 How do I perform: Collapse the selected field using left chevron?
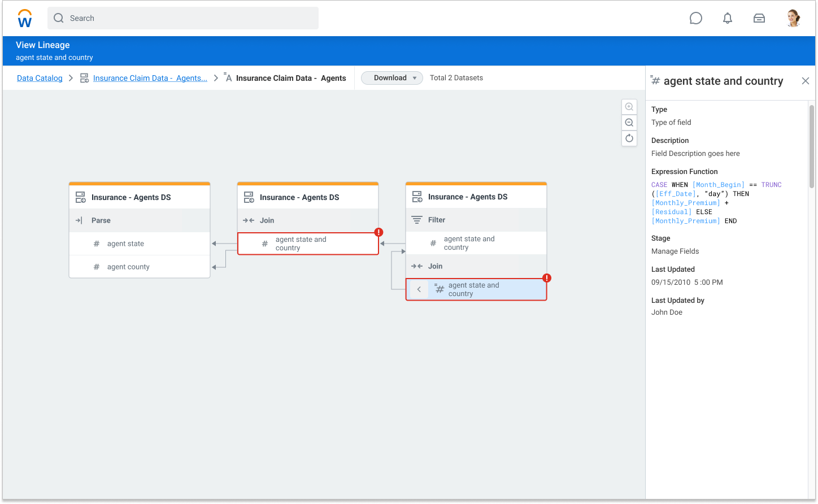point(419,289)
